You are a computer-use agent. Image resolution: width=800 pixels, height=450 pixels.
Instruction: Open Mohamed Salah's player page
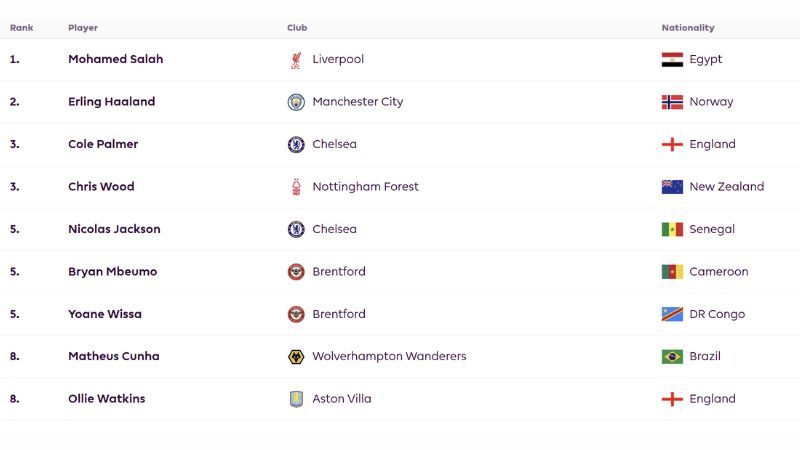pyautogui.click(x=116, y=59)
